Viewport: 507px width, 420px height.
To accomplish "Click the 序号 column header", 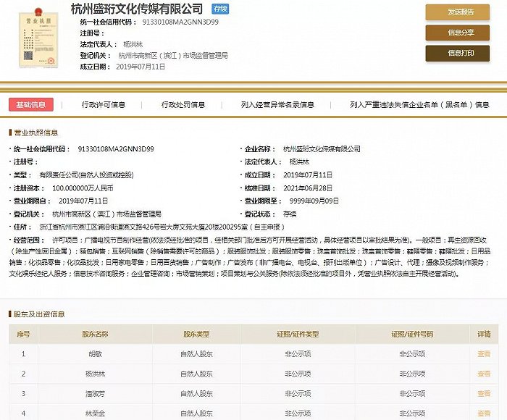I will [x=23, y=335].
